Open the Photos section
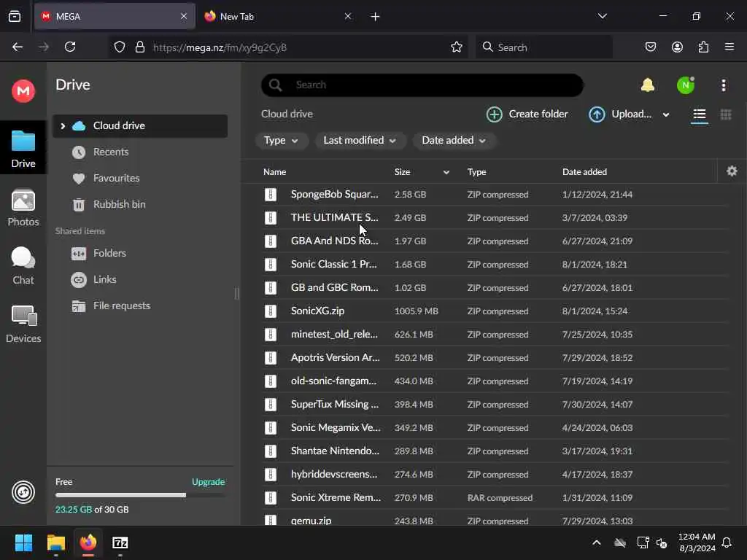747x560 pixels. (23, 208)
